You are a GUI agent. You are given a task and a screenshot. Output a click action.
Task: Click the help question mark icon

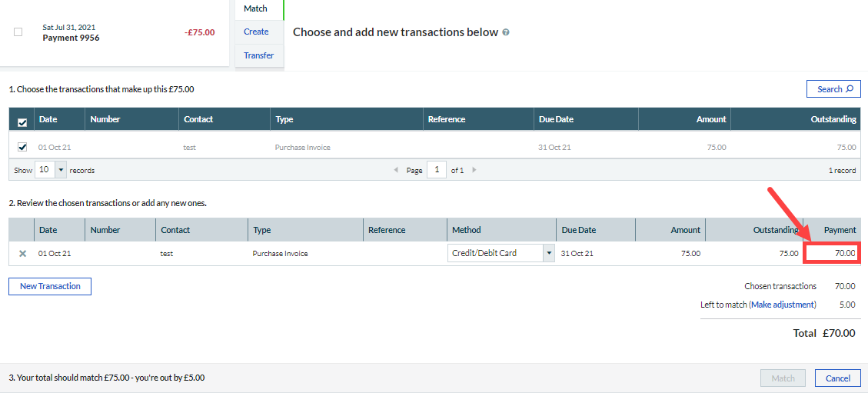pyautogui.click(x=506, y=32)
